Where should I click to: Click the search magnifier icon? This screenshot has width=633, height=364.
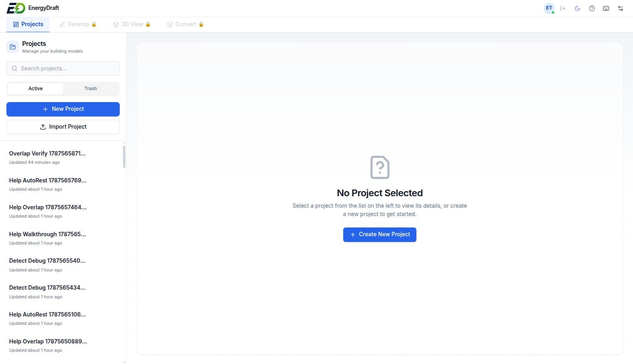(x=14, y=68)
